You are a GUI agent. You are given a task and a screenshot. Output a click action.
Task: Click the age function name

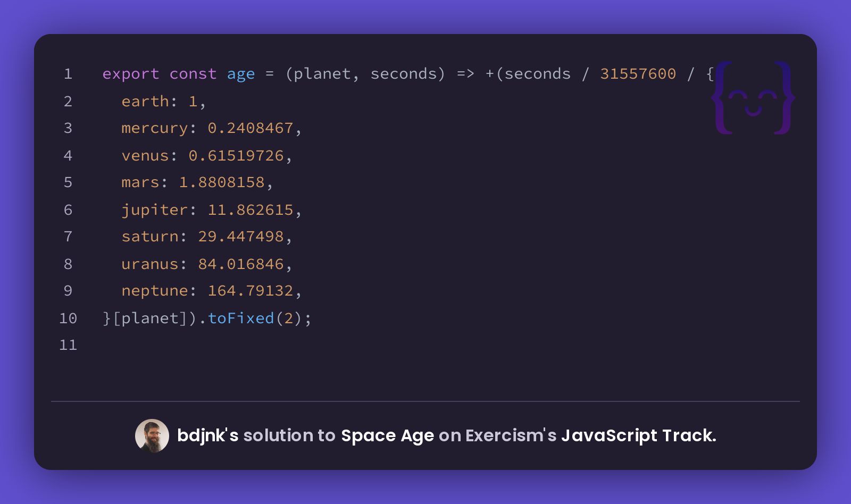(x=241, y=75)
